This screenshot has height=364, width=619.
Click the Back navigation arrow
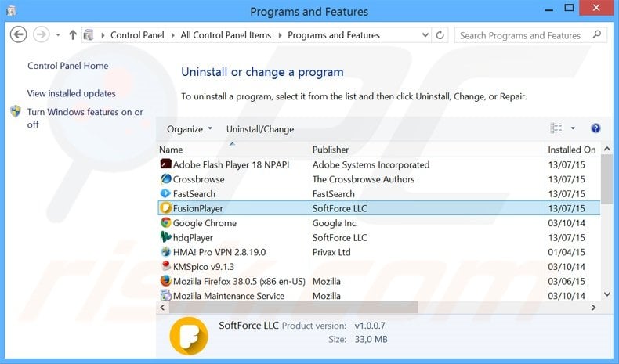19,34
